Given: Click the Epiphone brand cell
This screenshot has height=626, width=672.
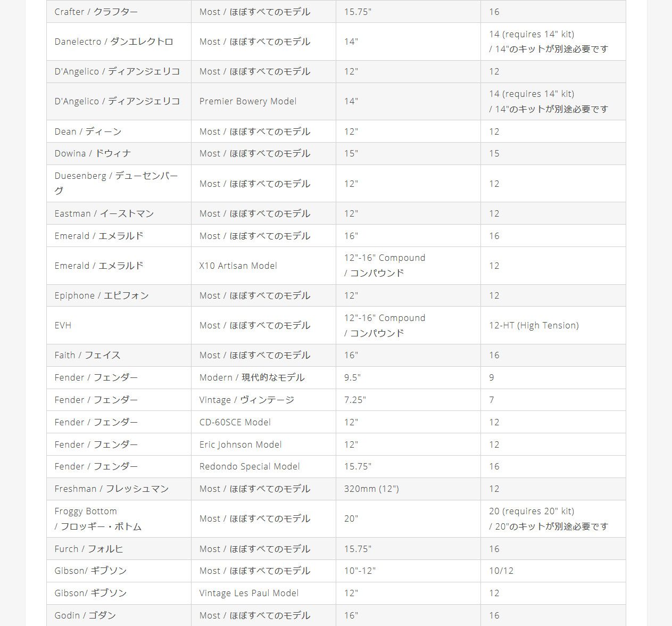Looking at the screenshot, I should [102, 295].
